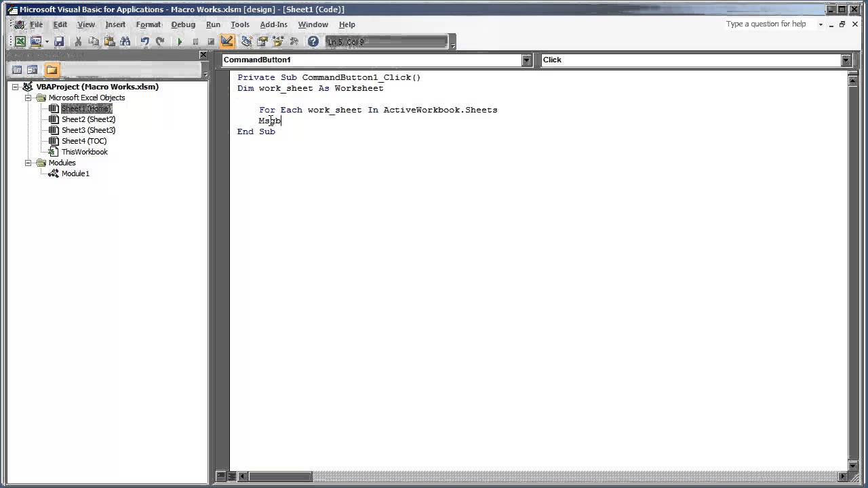Image resolution: width=868 pixels, height=488 pixels.
Task: Open the Insert menu
Action: point(115,24)
